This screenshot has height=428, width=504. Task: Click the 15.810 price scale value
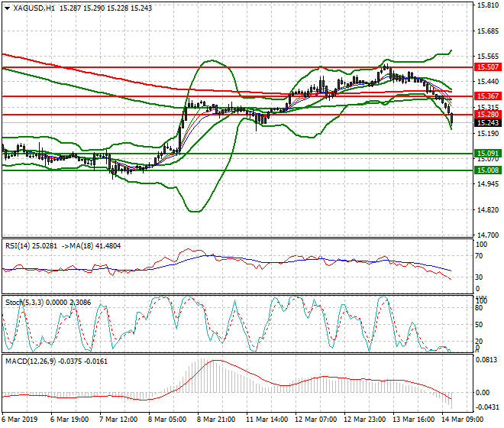[x=488, y=5]
